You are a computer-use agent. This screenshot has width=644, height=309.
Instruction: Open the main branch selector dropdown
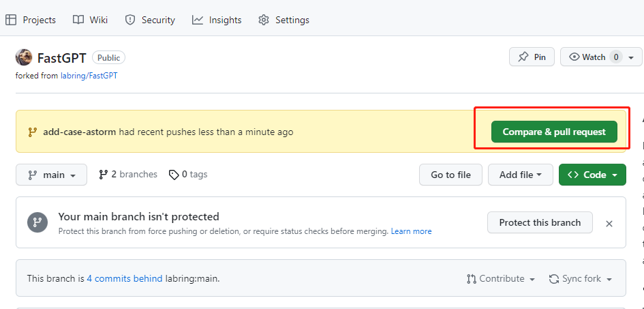click(51, 175)
